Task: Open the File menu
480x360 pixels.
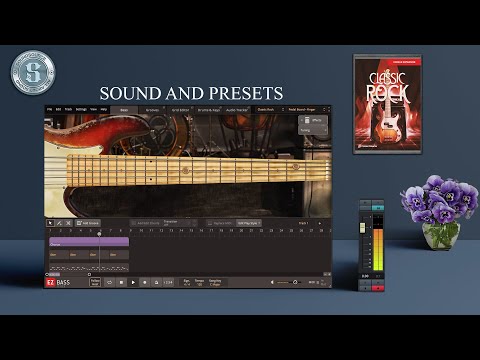Action: 50,109
